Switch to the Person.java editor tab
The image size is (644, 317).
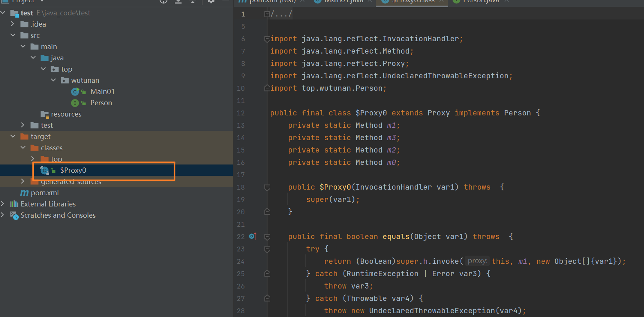point(480,1)
